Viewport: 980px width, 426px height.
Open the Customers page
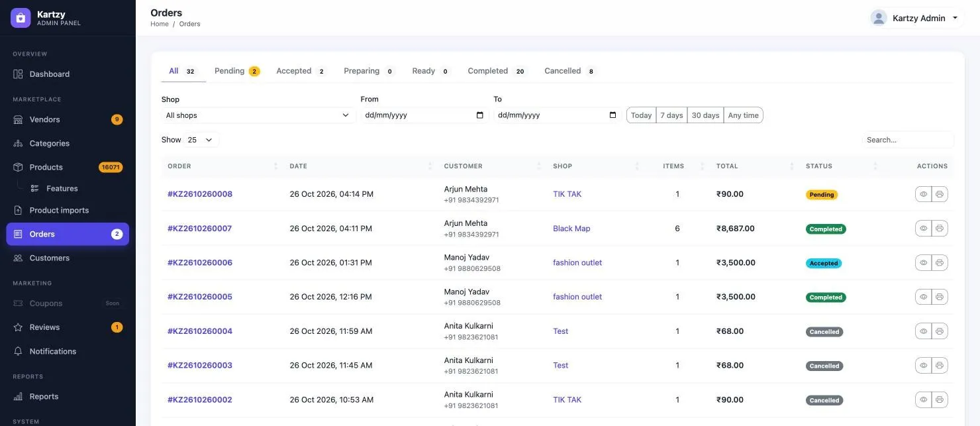point(68,258)
